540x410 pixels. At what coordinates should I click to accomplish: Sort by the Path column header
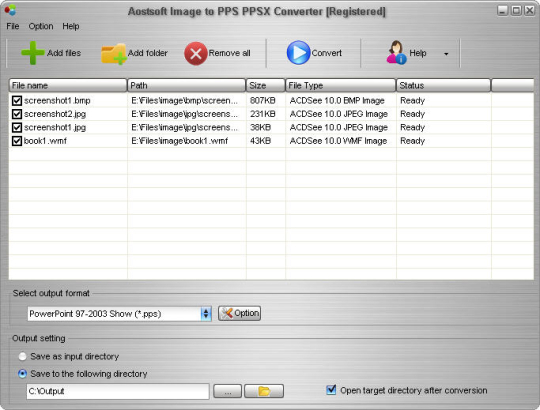[186, 85]
